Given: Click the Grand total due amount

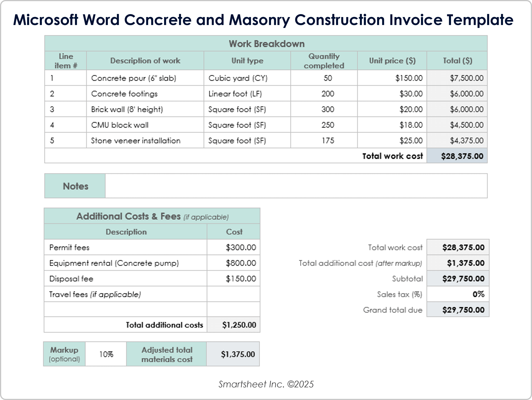Looking at the screenshot, I should [x=463, y=310].
